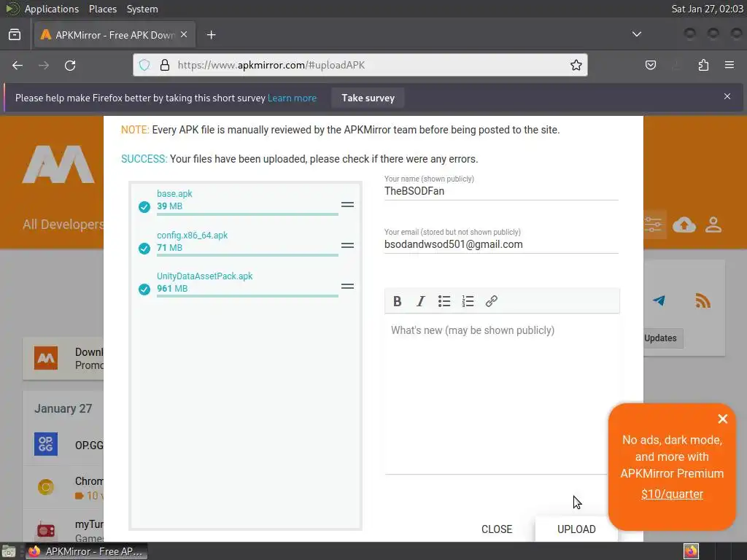Screen dimensions: 747x560
Task: Click the drag handle for UnityDataAssetPack.apk
Action: [347, 287]
